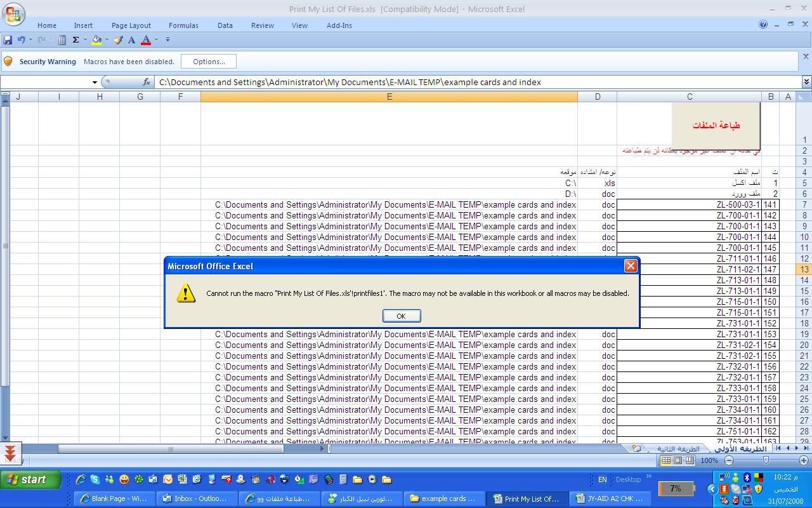Click the Insert Function fx button
Image resolution: width=812 pixels, height=508 pixels.
coord(147,82)
